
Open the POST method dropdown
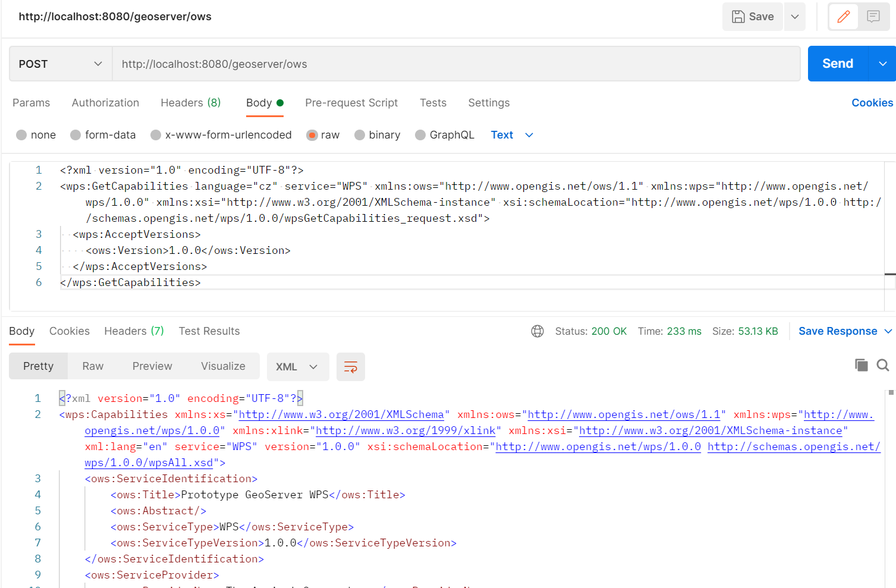tap(61, 64)
